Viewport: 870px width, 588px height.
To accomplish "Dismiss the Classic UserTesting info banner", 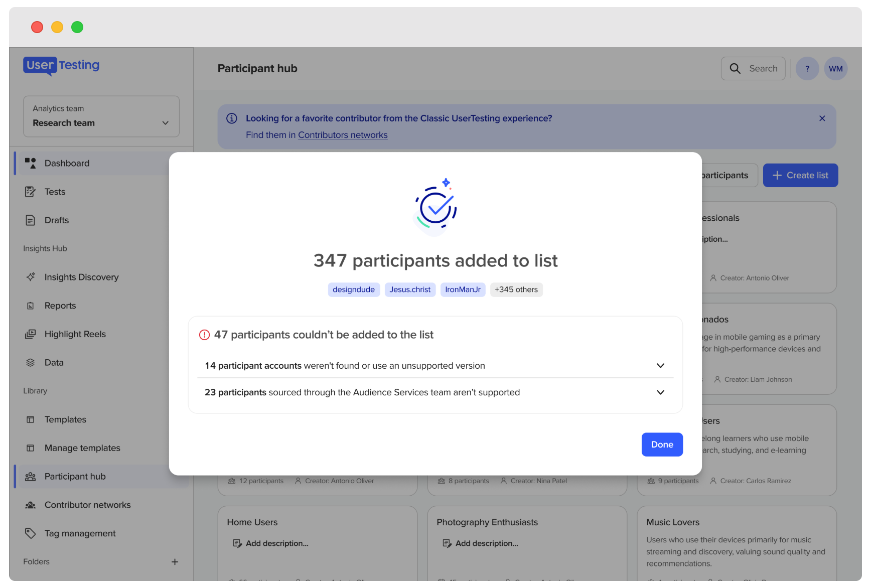I will pyautogui.click(x=822, y=118).
